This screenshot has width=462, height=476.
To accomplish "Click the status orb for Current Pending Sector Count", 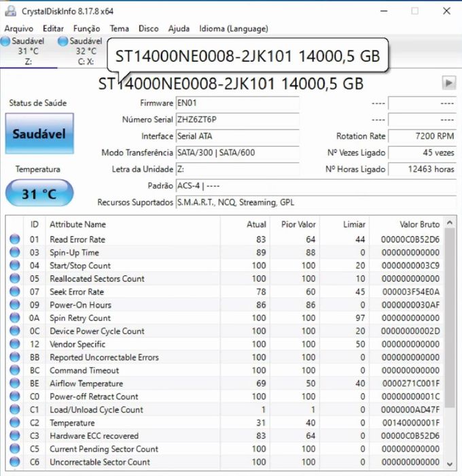I will pos(14,449).
